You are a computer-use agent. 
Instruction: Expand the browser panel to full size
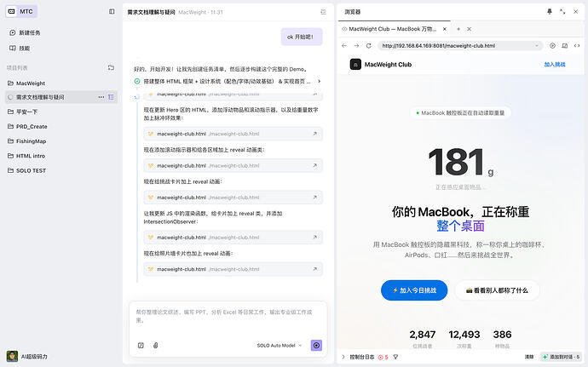(562, 12)
